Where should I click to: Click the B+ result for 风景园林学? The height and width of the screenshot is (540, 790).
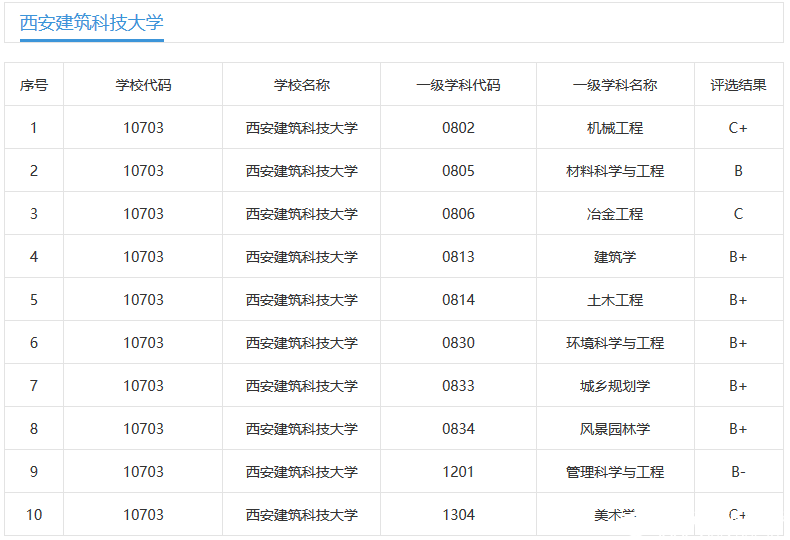point(738,429)
